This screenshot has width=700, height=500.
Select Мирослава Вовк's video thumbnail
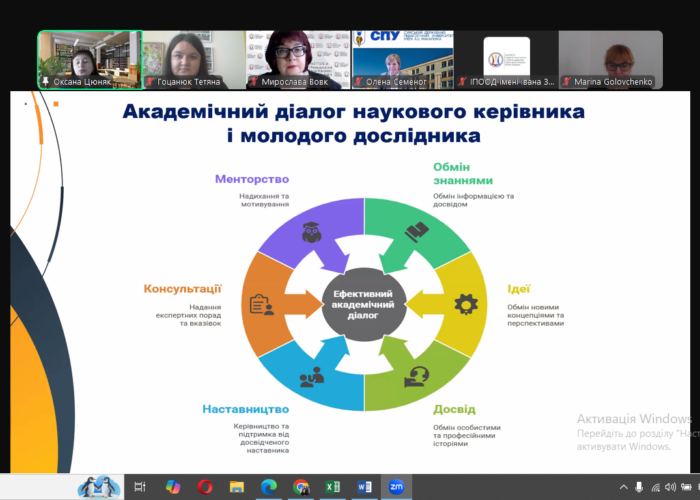click(x=298, y=60)
